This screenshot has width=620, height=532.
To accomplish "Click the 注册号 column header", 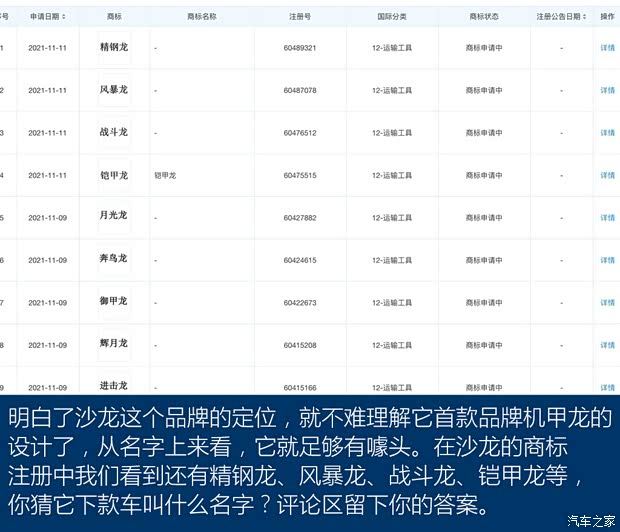I will pos(300,17).
